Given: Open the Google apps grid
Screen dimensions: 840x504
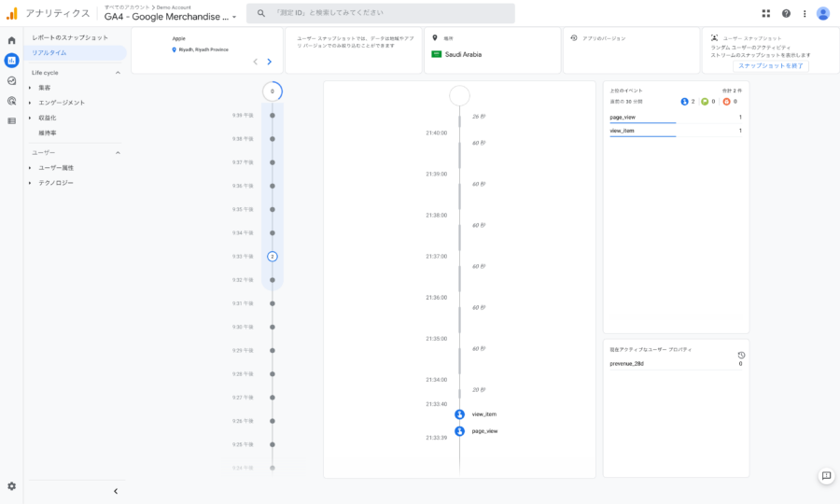Looking at the screenshot, I should pos(766,13).
